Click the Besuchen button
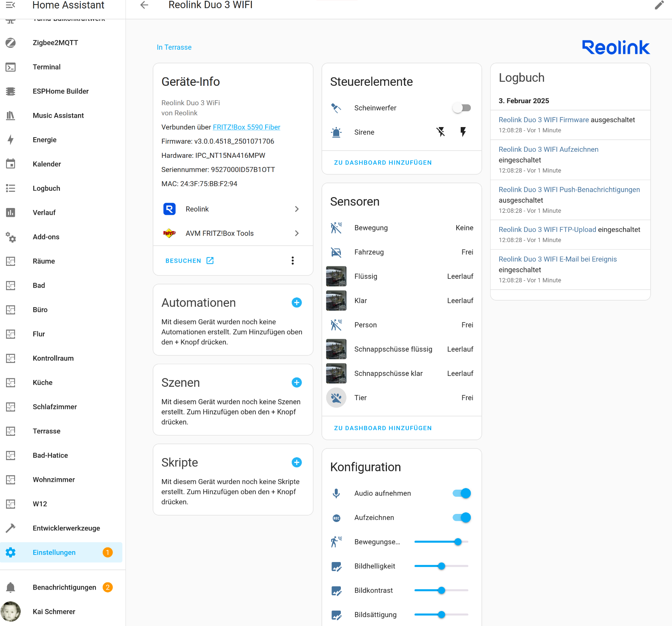 [189, 261]
